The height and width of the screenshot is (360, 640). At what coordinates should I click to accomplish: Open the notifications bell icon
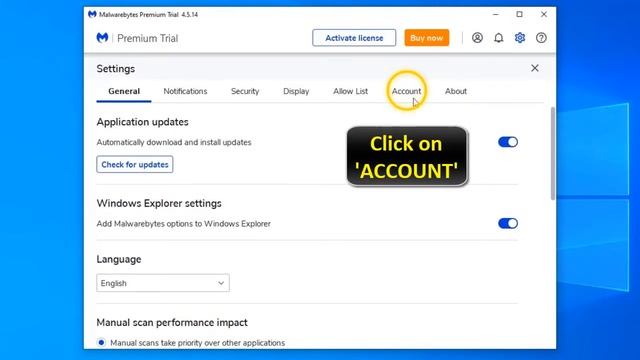coord(498,38)
